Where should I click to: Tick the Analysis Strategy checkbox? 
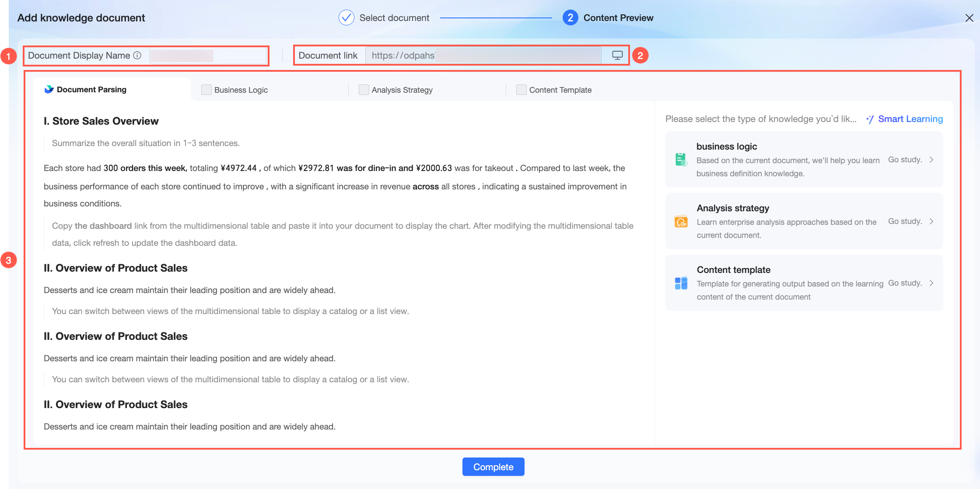[364, 90]
